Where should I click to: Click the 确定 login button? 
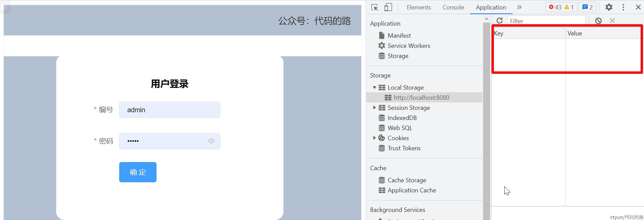coord(138,172)
